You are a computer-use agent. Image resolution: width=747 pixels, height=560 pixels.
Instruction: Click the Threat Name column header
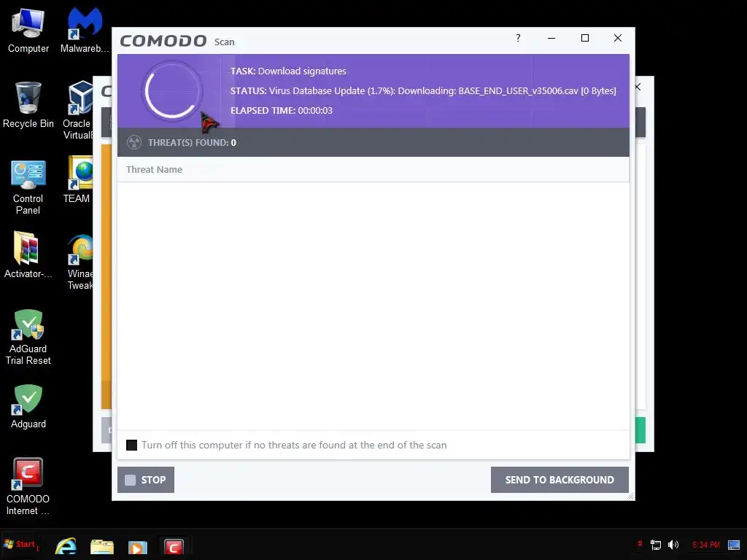[x=154, y=169]
